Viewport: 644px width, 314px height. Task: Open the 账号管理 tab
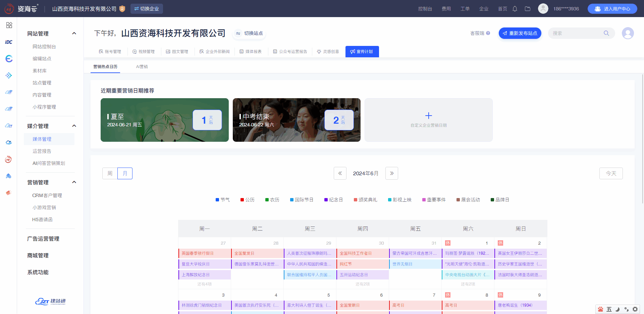(x=110, y=52)
